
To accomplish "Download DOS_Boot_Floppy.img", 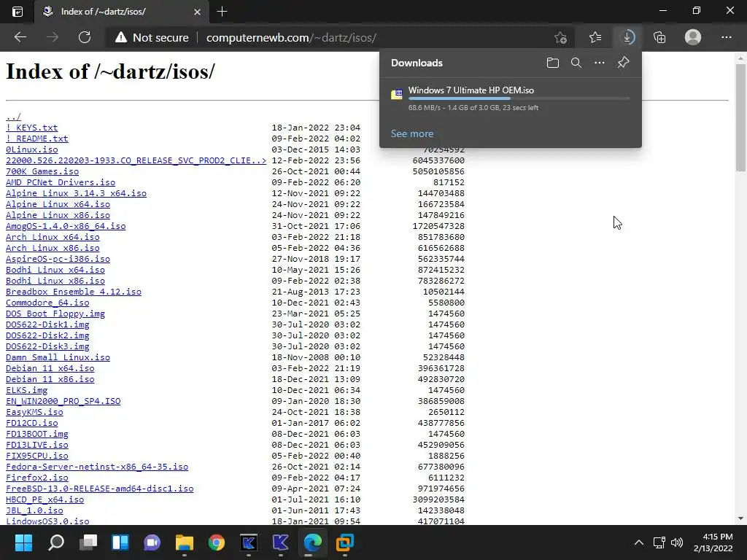I will tap(55, 314).
